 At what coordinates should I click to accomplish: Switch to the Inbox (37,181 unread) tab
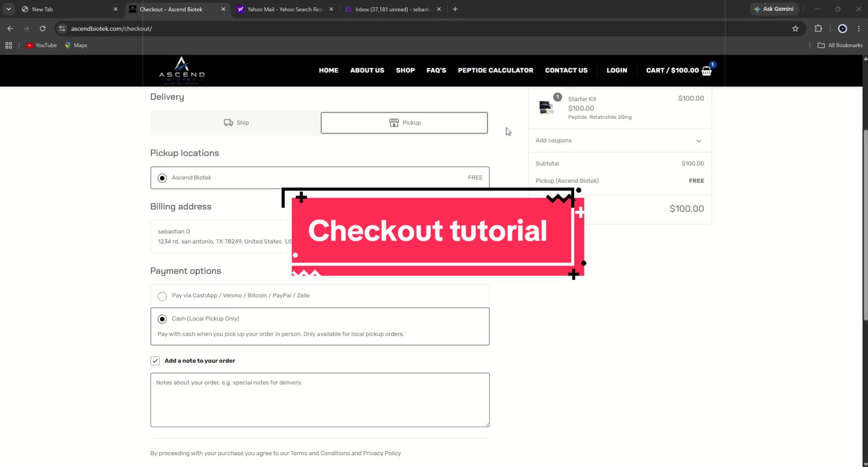[x=392, y=9]
